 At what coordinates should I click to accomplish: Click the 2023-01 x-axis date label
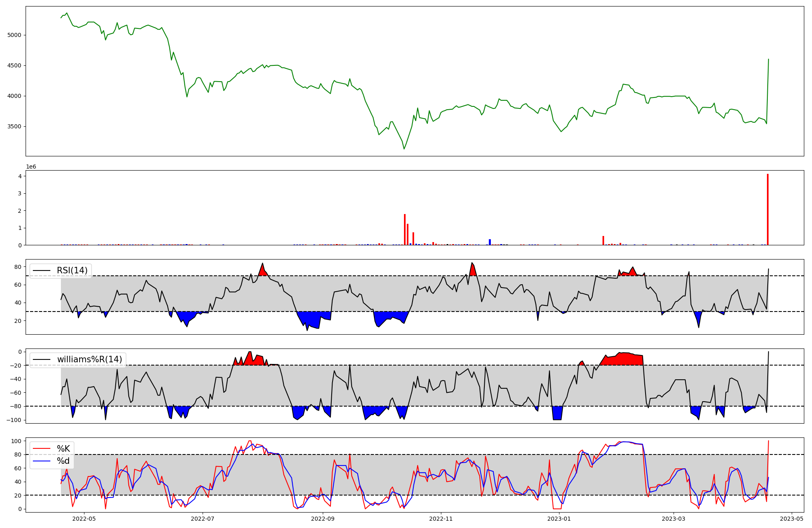pos(559,519)
